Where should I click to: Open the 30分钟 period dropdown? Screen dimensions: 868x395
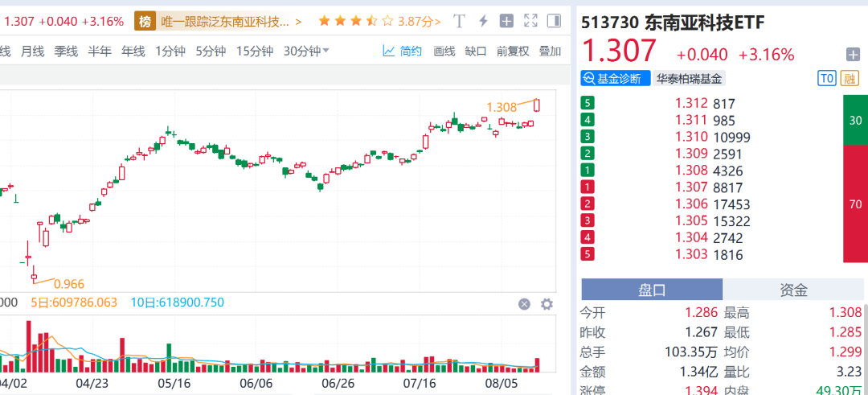pos(307,51)
